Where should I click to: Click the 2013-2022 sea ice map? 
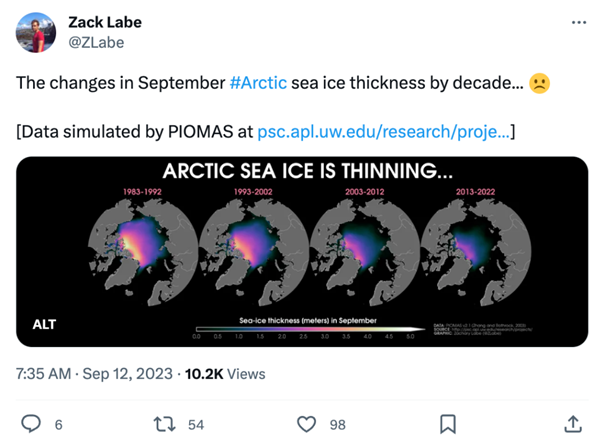[x=475, y=253]
